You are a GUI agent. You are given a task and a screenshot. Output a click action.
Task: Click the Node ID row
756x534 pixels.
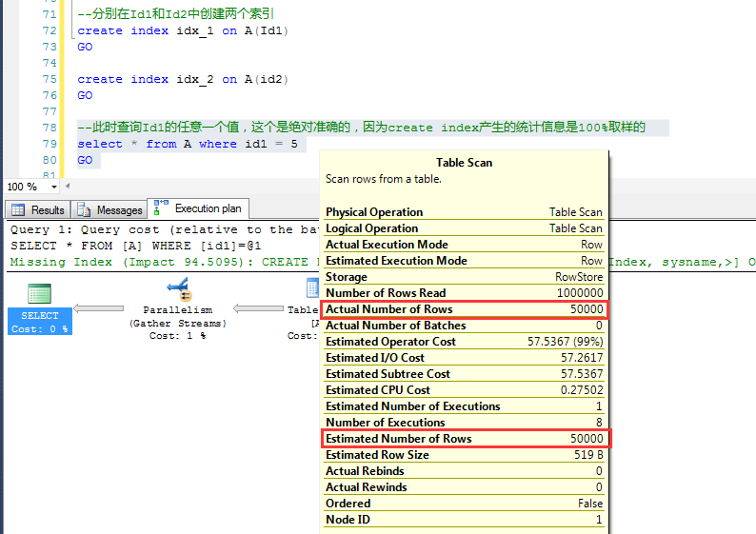coord(465,520)
